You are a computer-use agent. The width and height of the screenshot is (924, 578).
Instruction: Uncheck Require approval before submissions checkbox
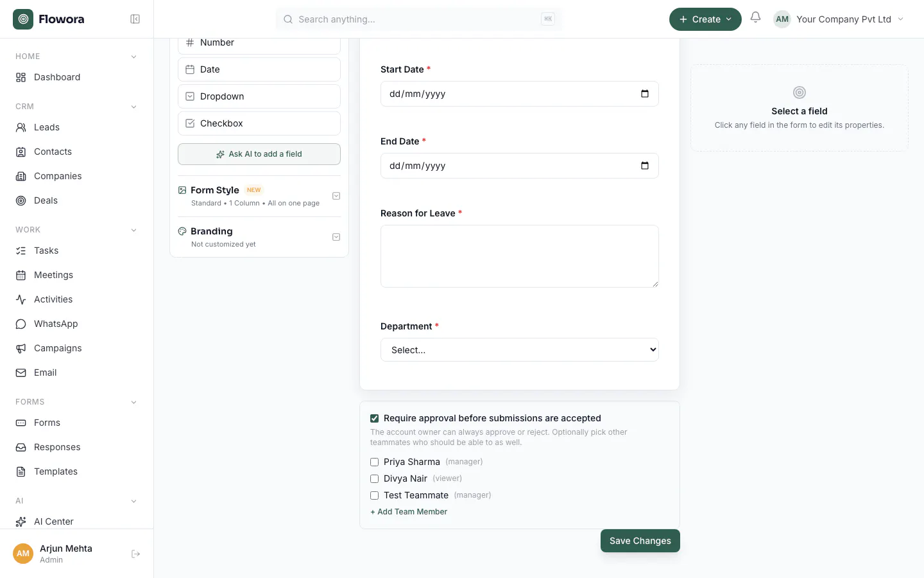coord(375,418)
